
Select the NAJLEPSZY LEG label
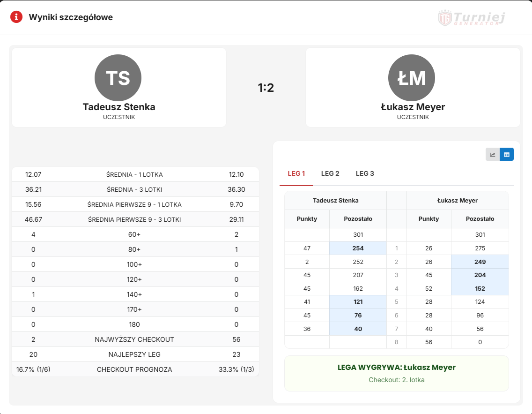point(134,354)
